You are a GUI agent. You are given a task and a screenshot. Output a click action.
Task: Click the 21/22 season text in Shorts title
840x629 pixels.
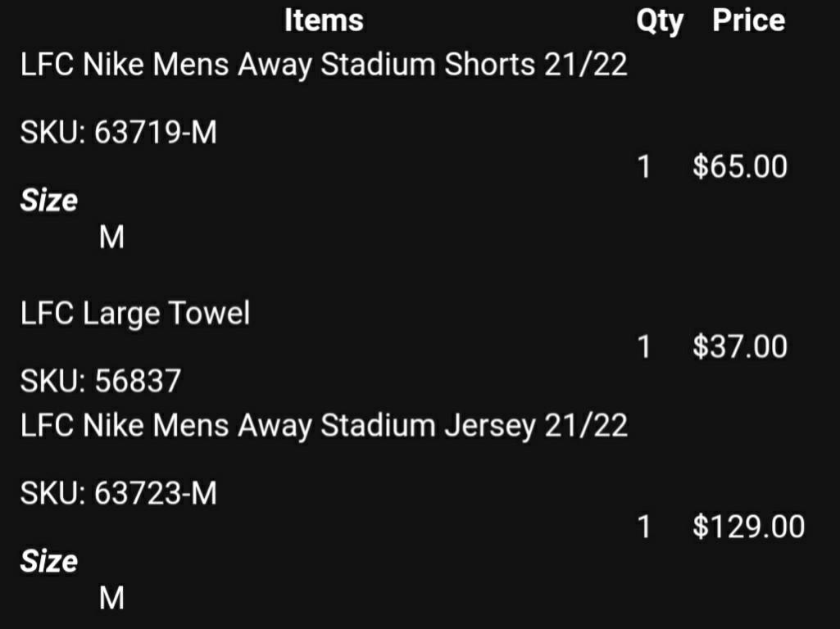click(586, 66)
